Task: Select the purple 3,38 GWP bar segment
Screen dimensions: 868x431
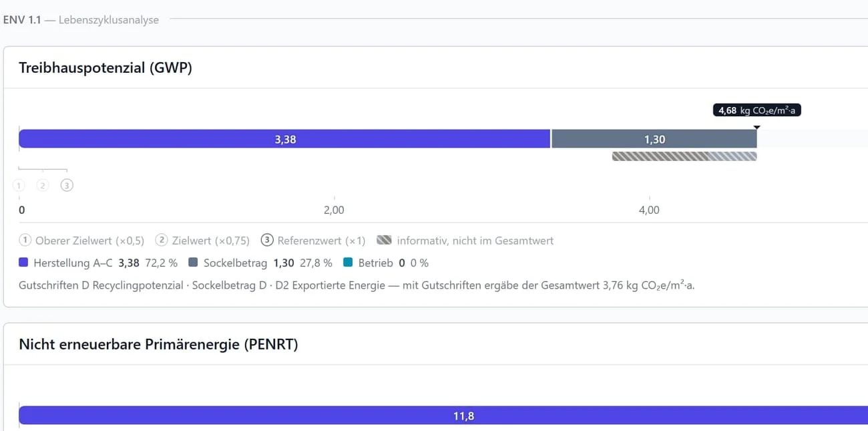Action: pyautogui.click(x=284, y=139)
